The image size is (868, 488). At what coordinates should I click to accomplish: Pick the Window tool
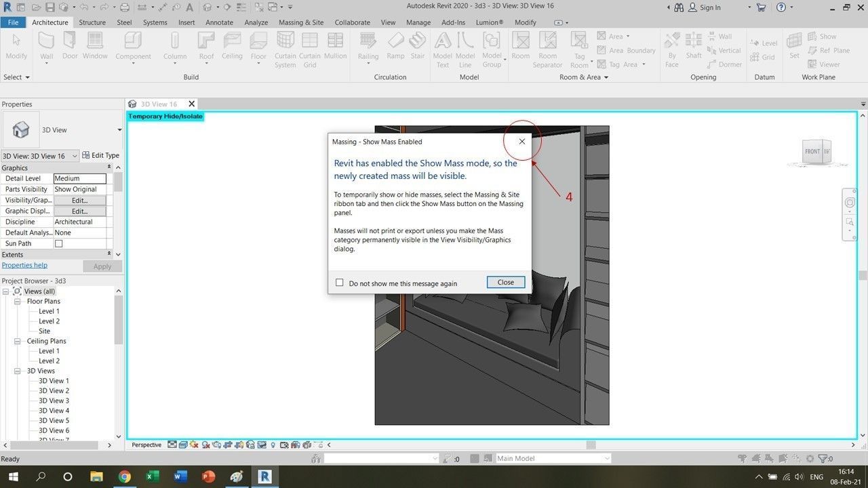coord(95,46)
